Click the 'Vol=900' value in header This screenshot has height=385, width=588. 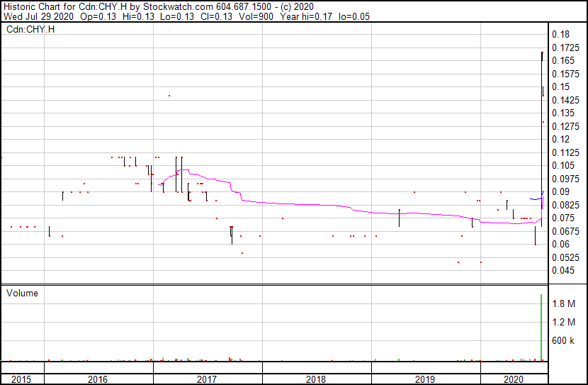tap(257, 16)
